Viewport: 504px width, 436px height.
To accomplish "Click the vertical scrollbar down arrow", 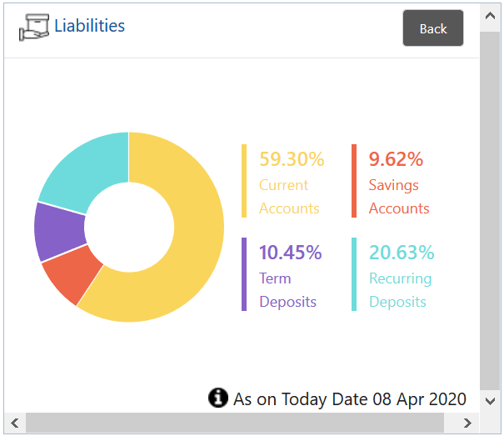I will [x=490, y=401].
